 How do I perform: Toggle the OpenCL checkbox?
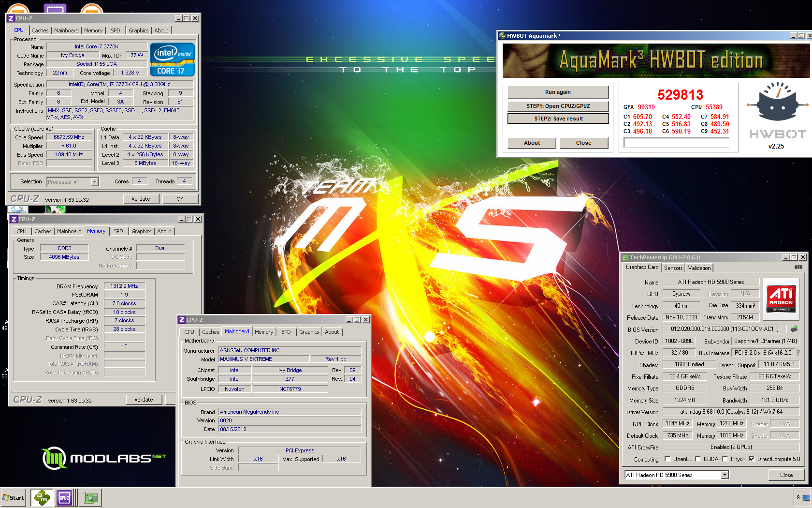[x=667, y=459]
